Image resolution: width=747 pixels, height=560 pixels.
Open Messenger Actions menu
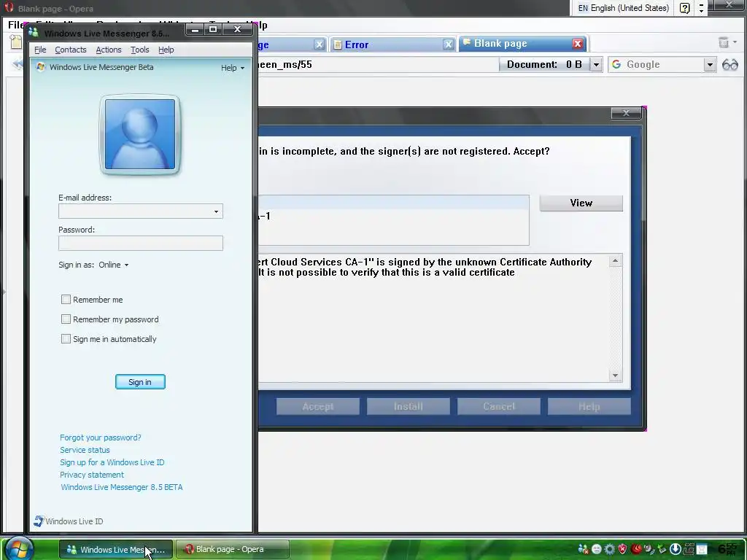tap(109, 50)
